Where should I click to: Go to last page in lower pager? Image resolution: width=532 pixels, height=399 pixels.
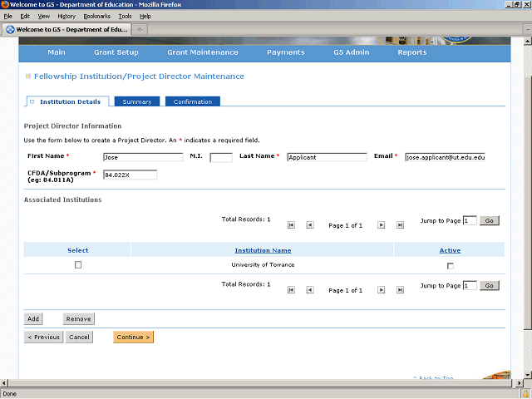pyautogui.click(x=400, y=290)
